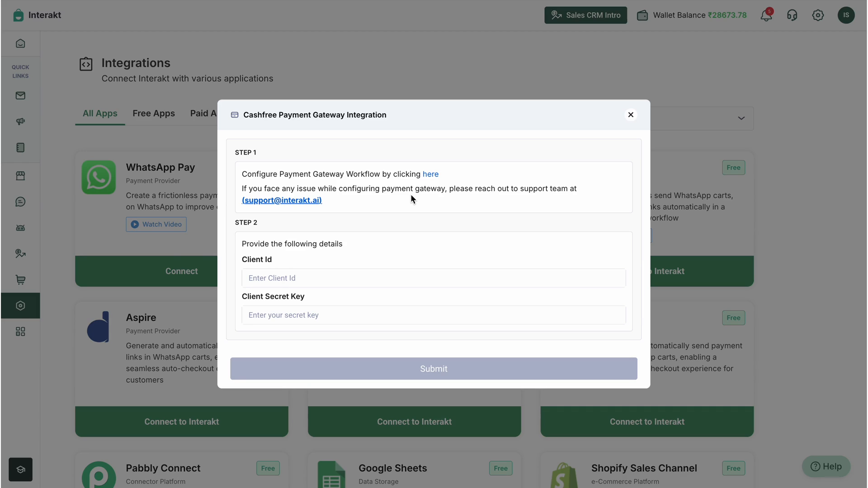Click the Pabbly Connect title

tap(163, 468)
